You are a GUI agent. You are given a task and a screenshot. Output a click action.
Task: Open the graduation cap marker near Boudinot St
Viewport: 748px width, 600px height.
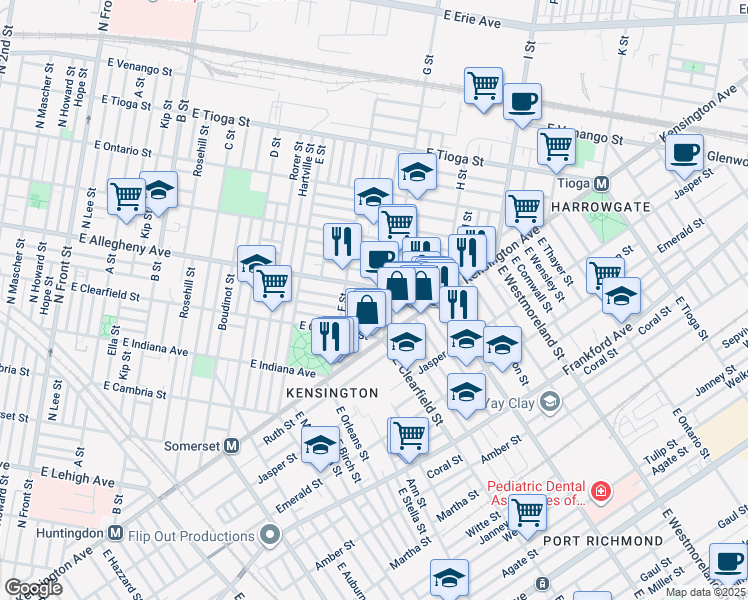point(255,261)
